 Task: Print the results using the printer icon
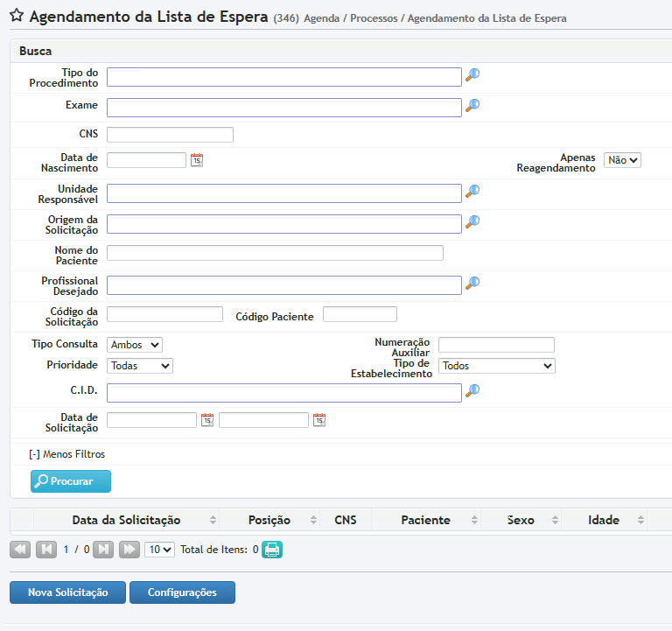[x=273, y=550]
